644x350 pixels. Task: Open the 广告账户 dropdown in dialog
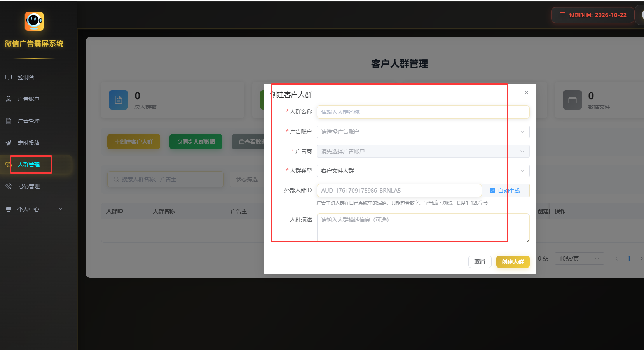click(423, 132)
